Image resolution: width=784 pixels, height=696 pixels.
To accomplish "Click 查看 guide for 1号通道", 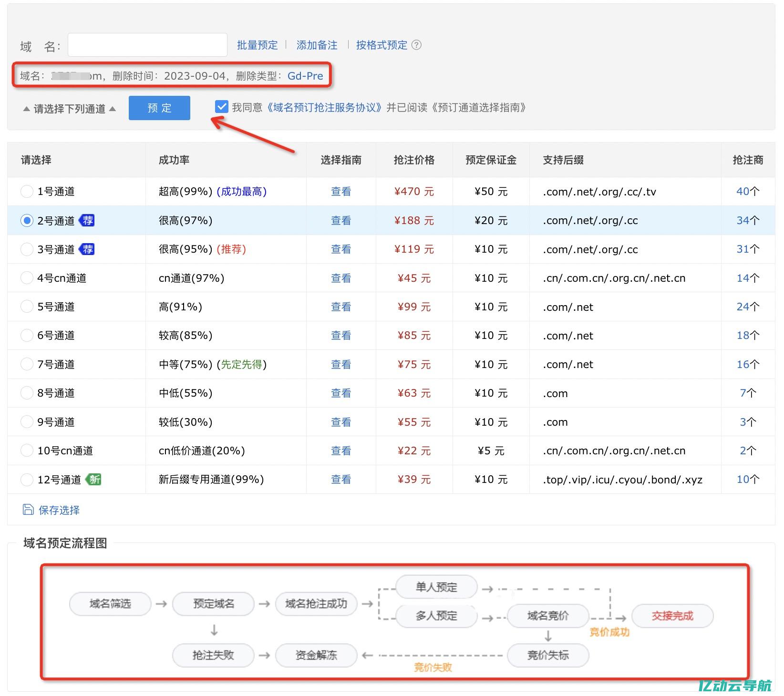I will point(341,191).
